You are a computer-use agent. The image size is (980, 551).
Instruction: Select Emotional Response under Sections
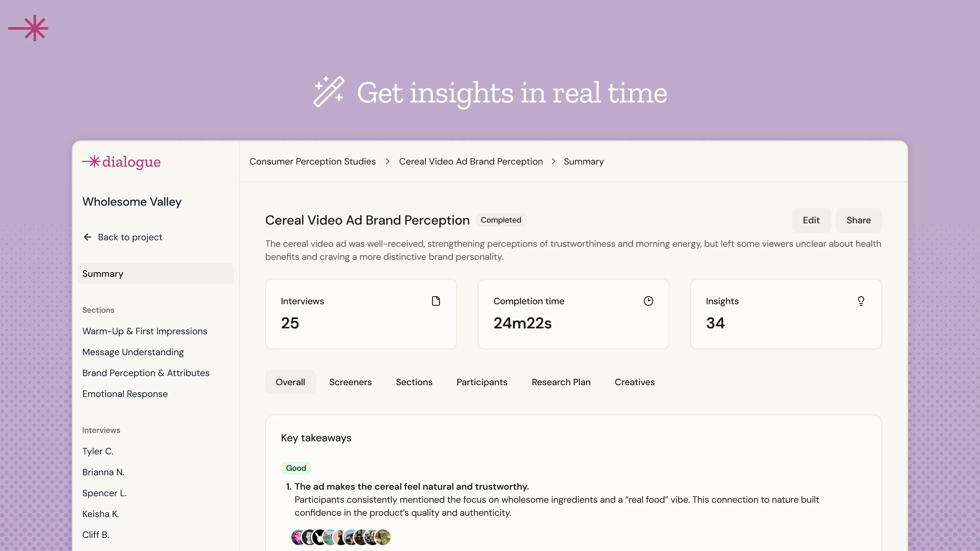click(x=125, y=394)
